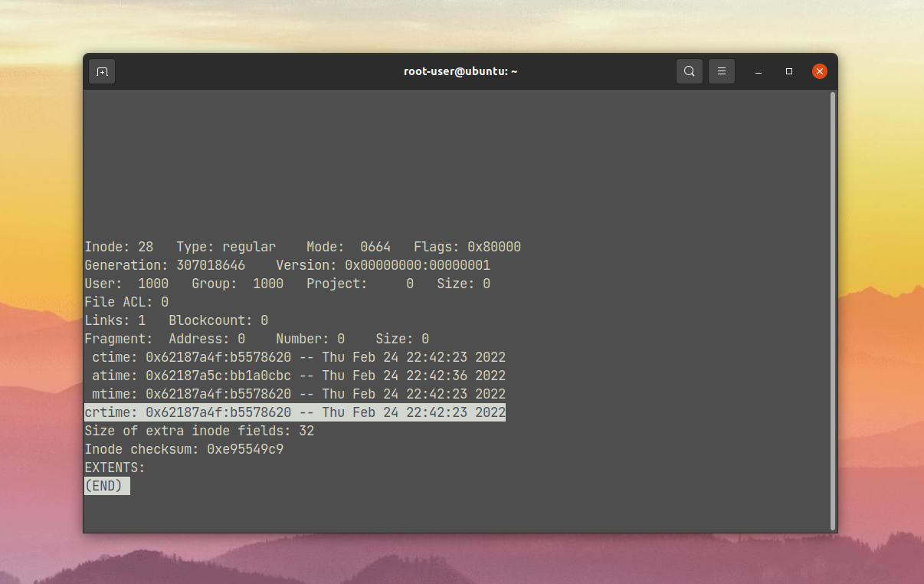
Task: Click the 'User: 1000' text
Action: tap(126, 284)
